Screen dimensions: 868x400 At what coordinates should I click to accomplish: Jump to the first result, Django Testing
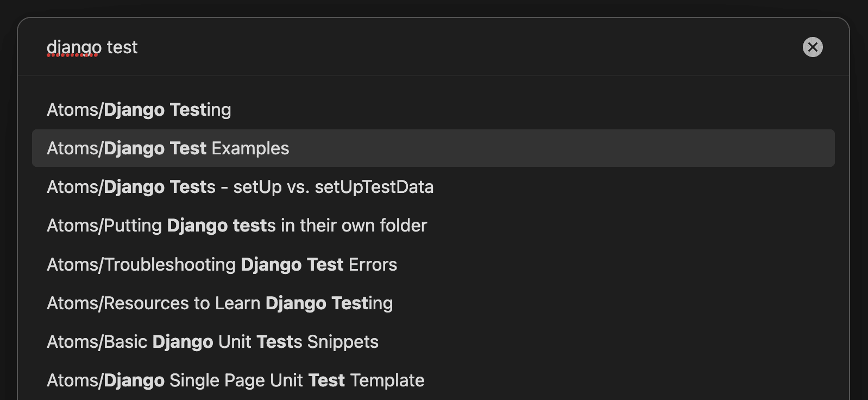[x=139, y=110]
